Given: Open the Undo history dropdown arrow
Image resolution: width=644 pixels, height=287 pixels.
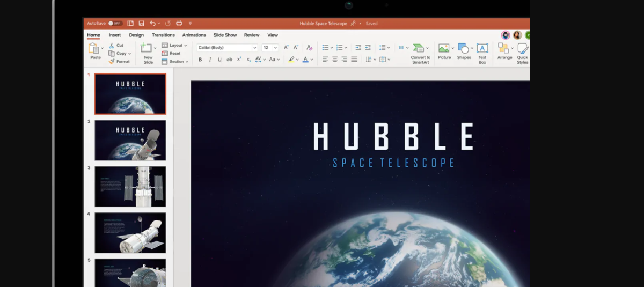Looking at the screenshot, I should [x=160, y=24].
